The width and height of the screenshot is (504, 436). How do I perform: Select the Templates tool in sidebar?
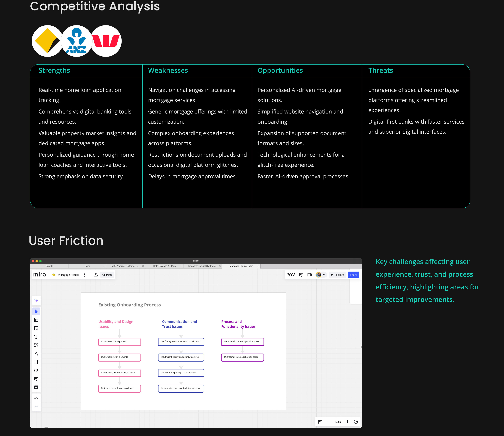tap(36, 320)
